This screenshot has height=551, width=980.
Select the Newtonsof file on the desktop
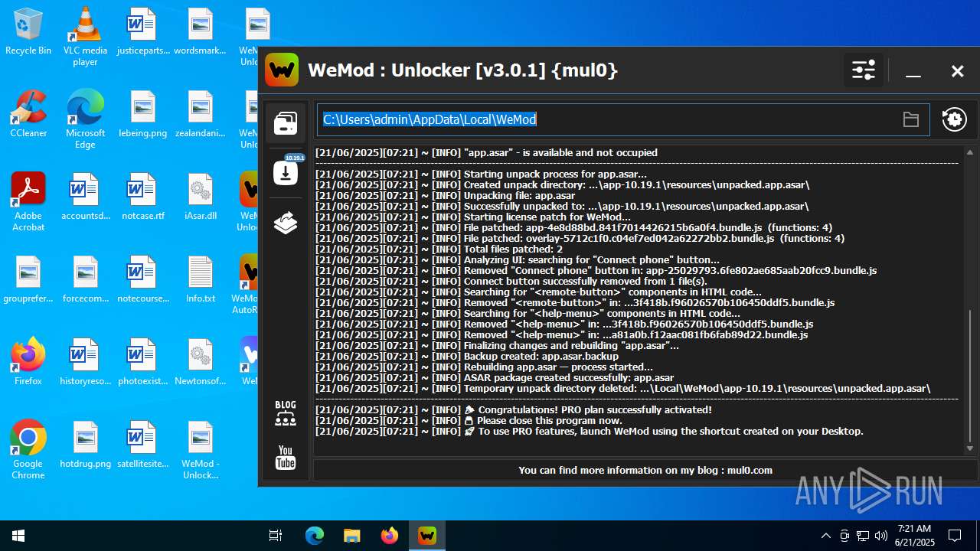click(x=200, y=362)
